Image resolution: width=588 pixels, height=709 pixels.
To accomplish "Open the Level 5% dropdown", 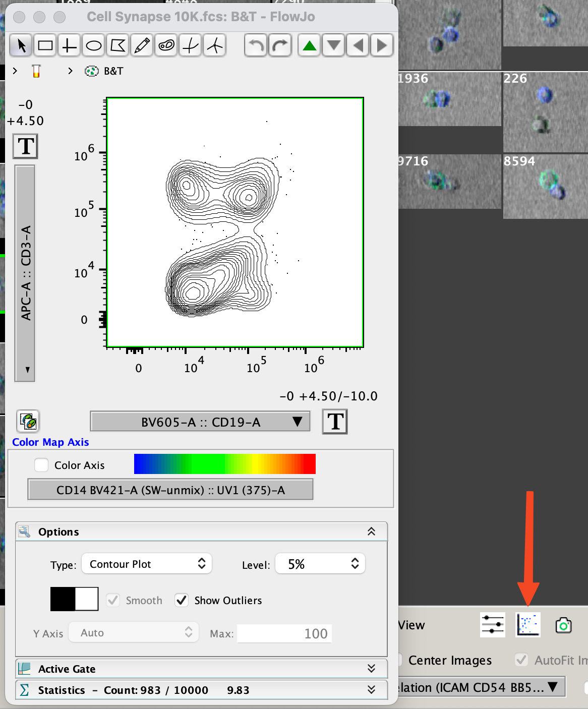I will pos(320,564).
